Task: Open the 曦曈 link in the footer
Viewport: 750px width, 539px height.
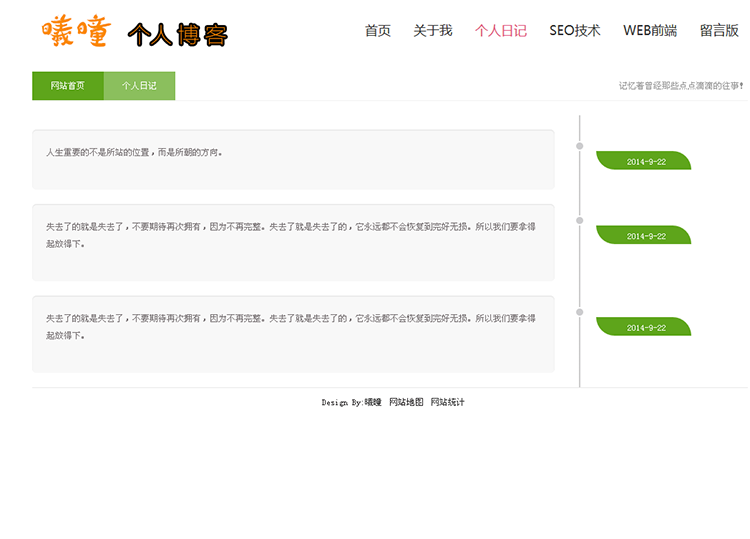Action: [373, 402]
